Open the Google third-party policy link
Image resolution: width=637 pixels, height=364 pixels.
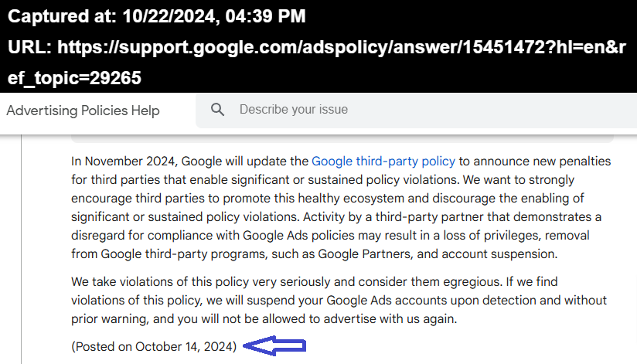383,162
